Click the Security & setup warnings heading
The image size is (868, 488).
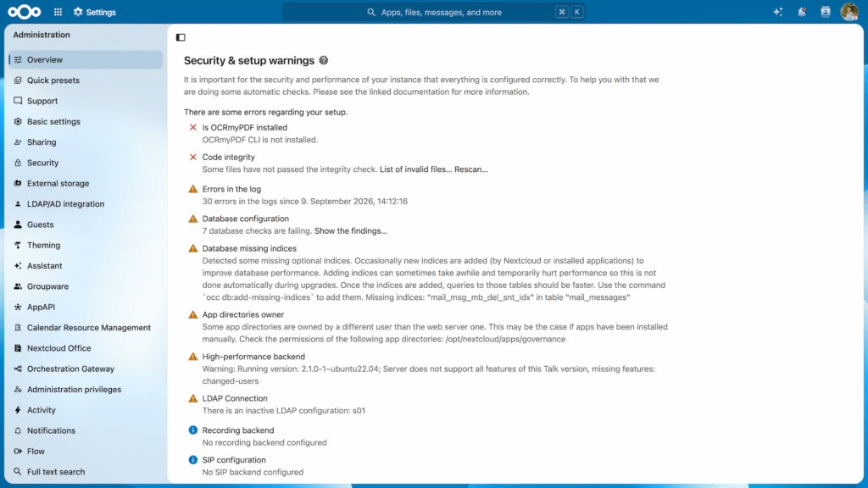pyautogui.click(x=249, y=60)
